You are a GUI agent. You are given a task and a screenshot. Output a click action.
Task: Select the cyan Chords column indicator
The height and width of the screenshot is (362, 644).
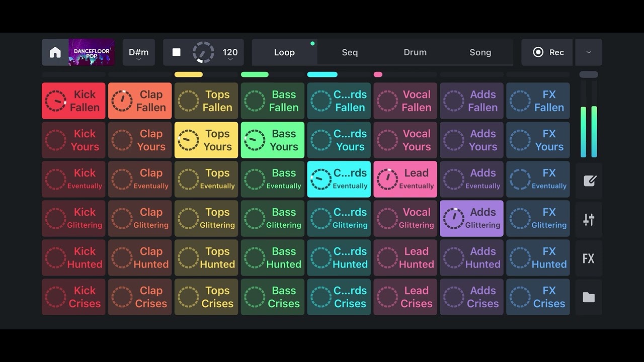(323, 74)
